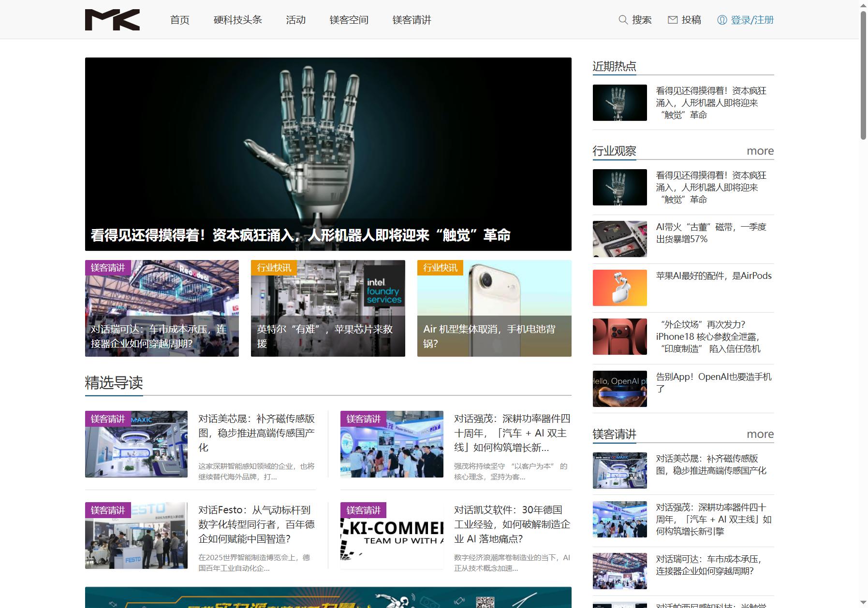Click more link beside 行业观察
The height and width of the screenshot is (608, 868).
760,151
